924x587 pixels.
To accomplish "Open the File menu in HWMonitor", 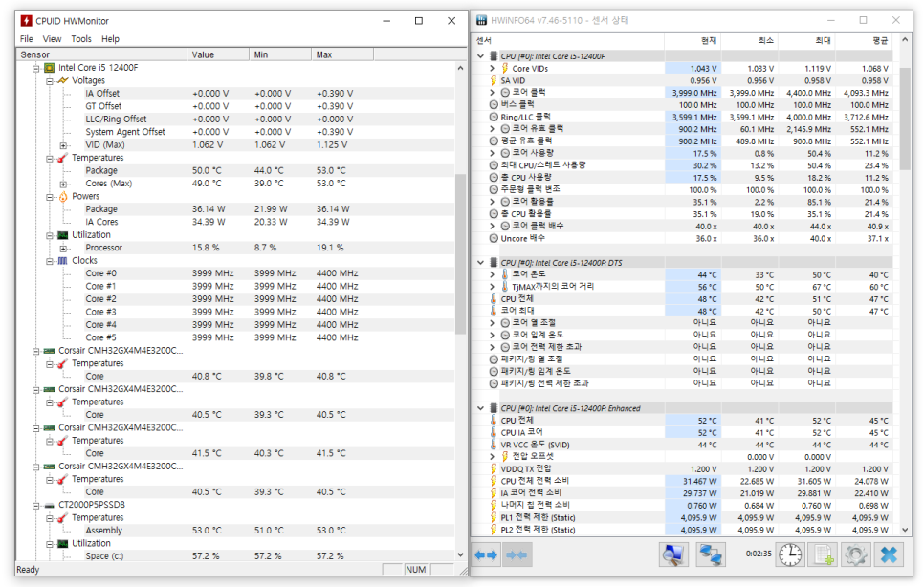I will tap(27, 39).
